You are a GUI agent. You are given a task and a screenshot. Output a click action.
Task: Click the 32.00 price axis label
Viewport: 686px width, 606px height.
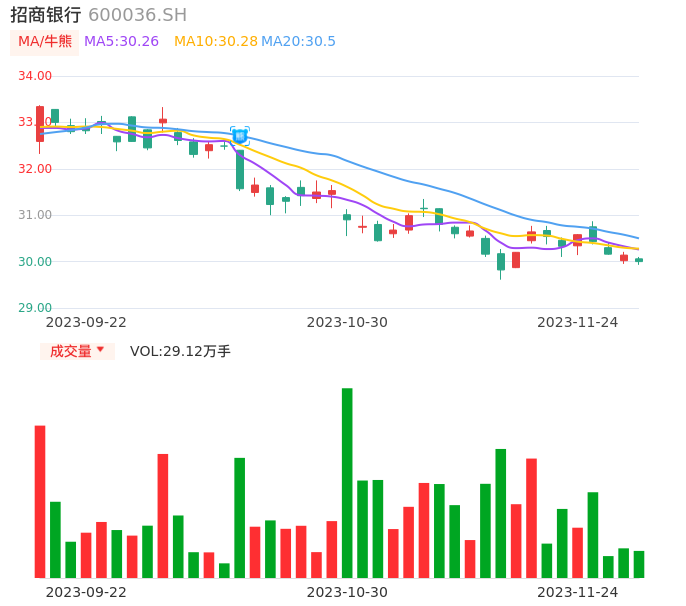point(35,169)
